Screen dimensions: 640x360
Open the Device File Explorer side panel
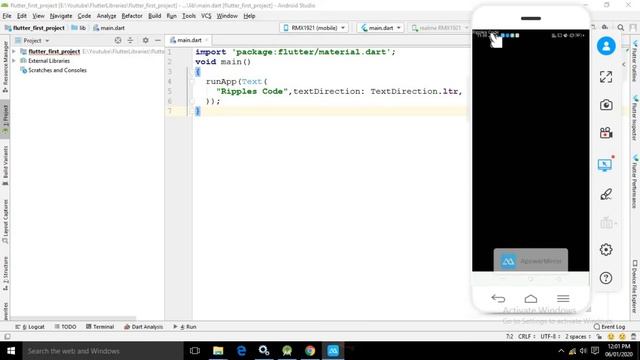(x=635, y=287)
